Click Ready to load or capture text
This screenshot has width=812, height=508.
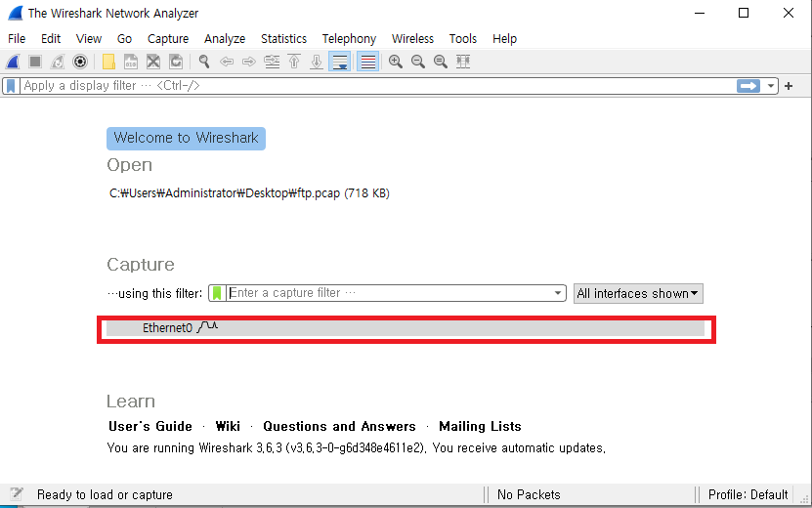(x=105, y=494)
